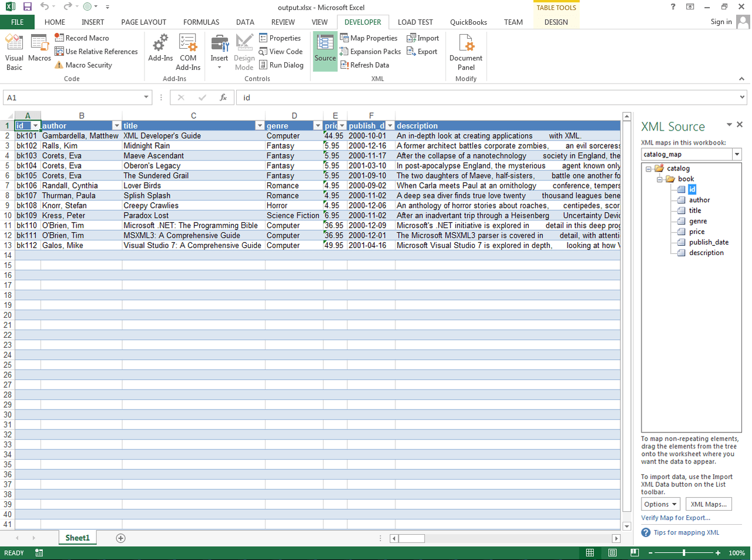Open Excel Help question mark
The image size is (752, 560).
tap(673, 6)
